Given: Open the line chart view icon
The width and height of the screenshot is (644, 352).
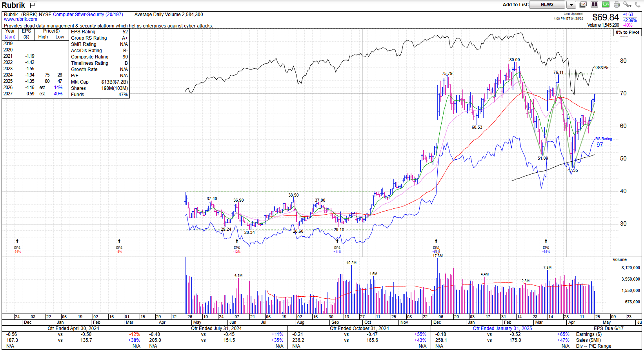Looking at the screenshot, I should click(583, 4).
